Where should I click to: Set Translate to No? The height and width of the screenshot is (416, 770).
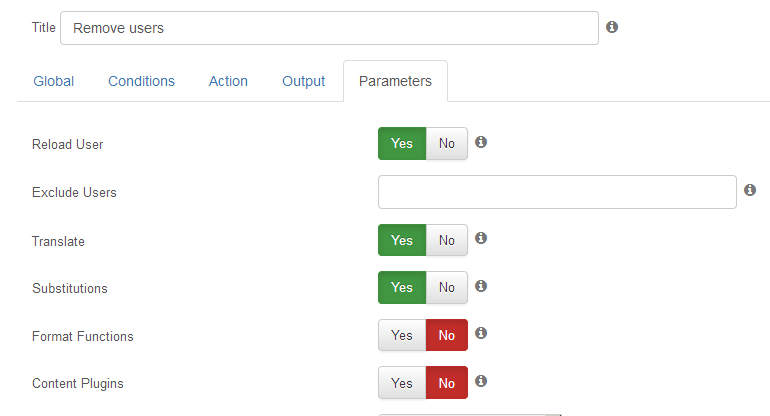coord(446,240)
